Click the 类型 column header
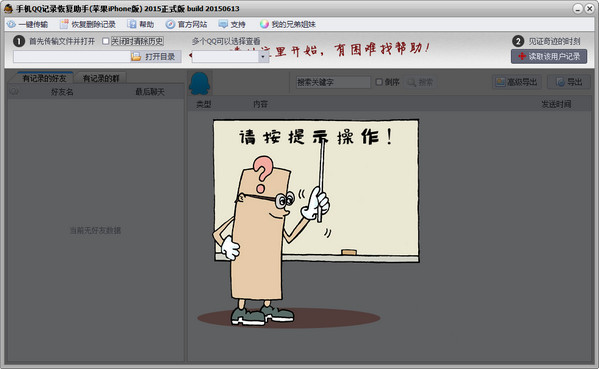This screenshot has height=369, width=599. (x=203, y=104)
